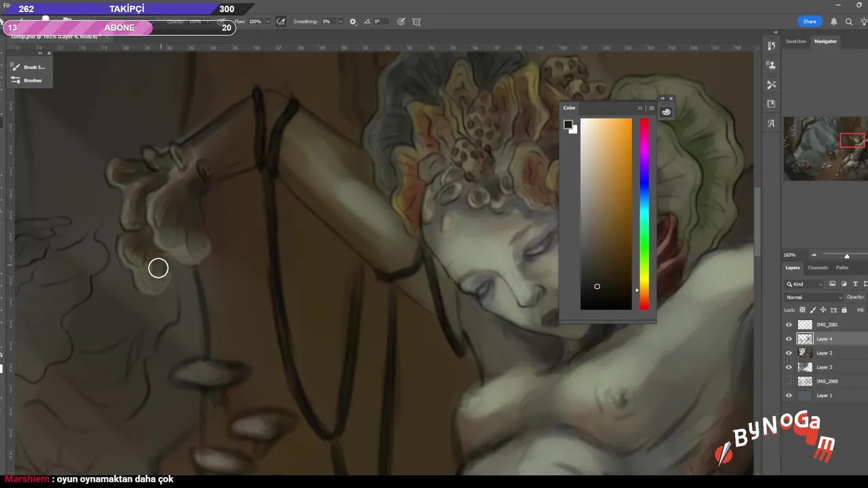
Task: Open symmetry paint butterfly options
Action: (416, 22)
